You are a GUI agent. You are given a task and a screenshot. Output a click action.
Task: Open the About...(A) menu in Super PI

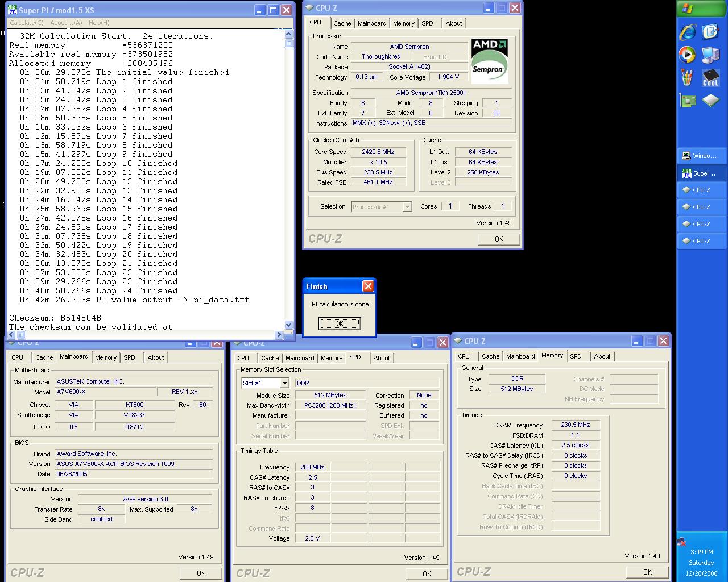click(66, 23)
